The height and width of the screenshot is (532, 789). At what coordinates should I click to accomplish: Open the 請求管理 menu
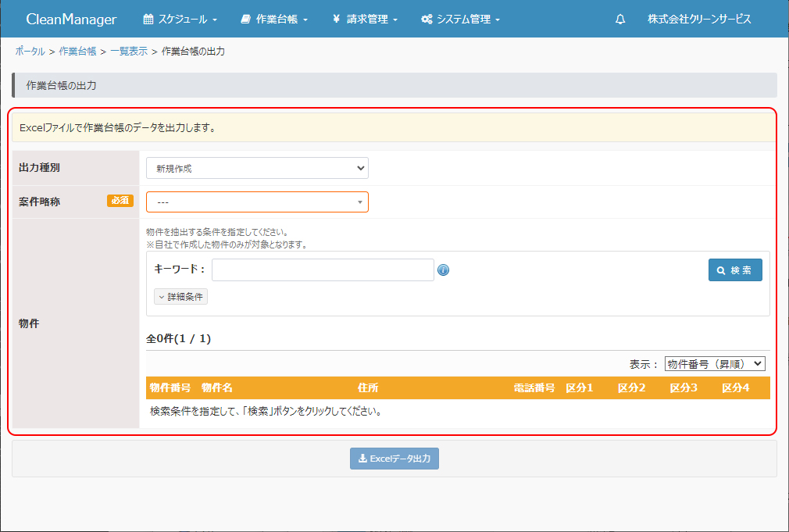365,20
